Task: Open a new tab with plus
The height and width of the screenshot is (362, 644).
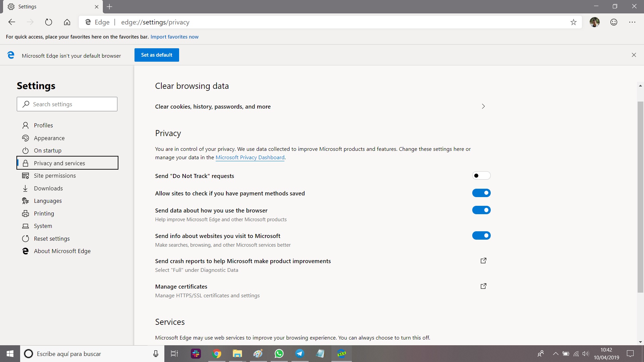Action: tap(110, 7)
